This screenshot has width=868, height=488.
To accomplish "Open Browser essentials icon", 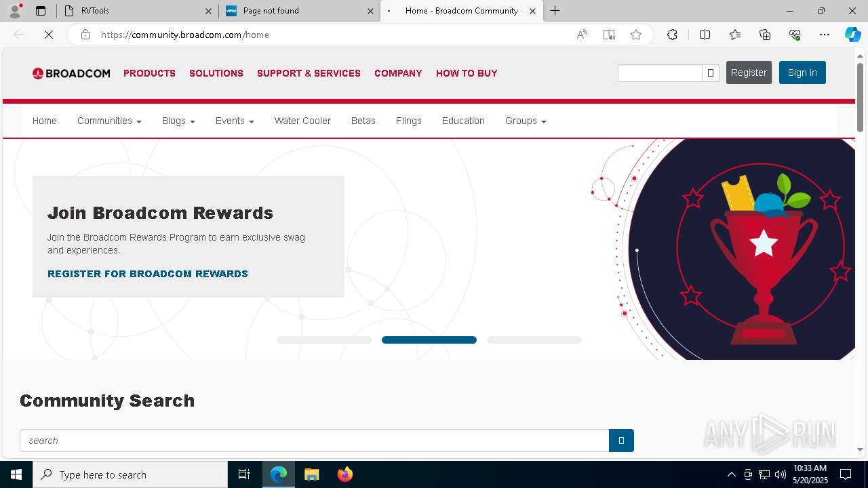I will (x=795, y=35).
